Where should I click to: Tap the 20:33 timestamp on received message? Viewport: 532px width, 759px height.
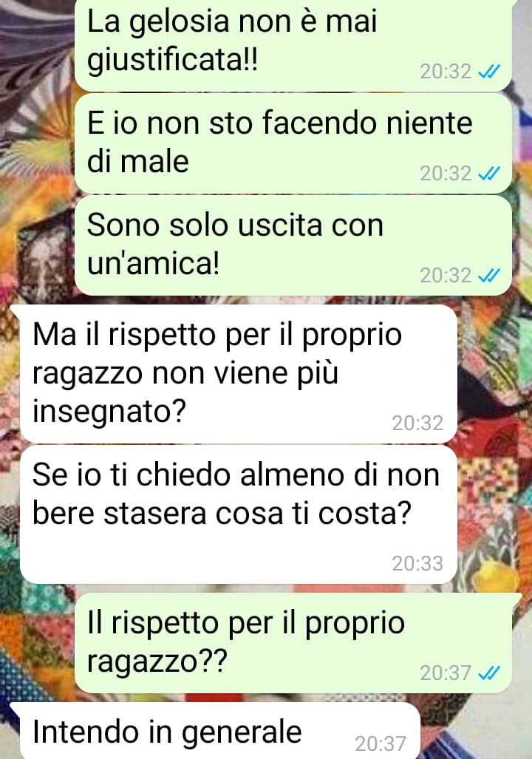click(417, 563)
